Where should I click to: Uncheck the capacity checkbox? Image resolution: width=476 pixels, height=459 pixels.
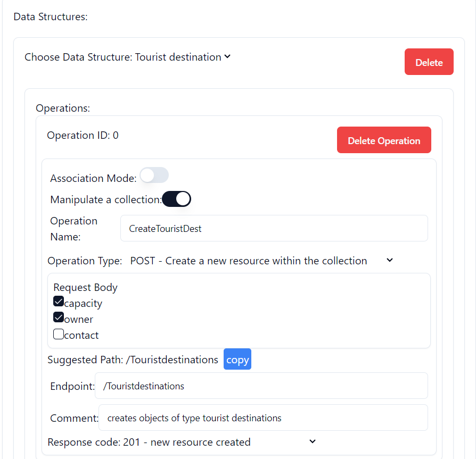point(59,302)
